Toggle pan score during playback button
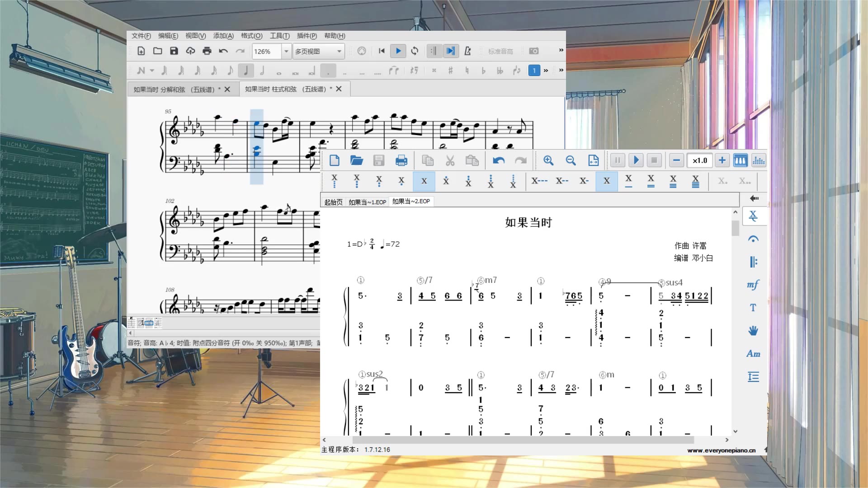This screenshot has width=868, height=488. click(451, 51)
